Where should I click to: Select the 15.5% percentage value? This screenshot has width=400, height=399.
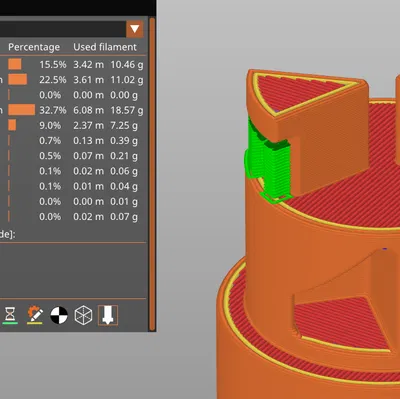tap(53, 65)
